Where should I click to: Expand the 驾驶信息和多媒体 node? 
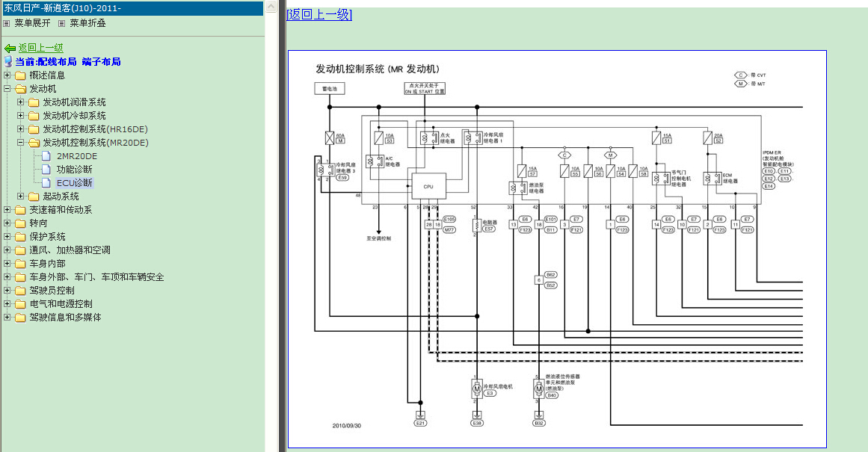[x=7, y=317]
